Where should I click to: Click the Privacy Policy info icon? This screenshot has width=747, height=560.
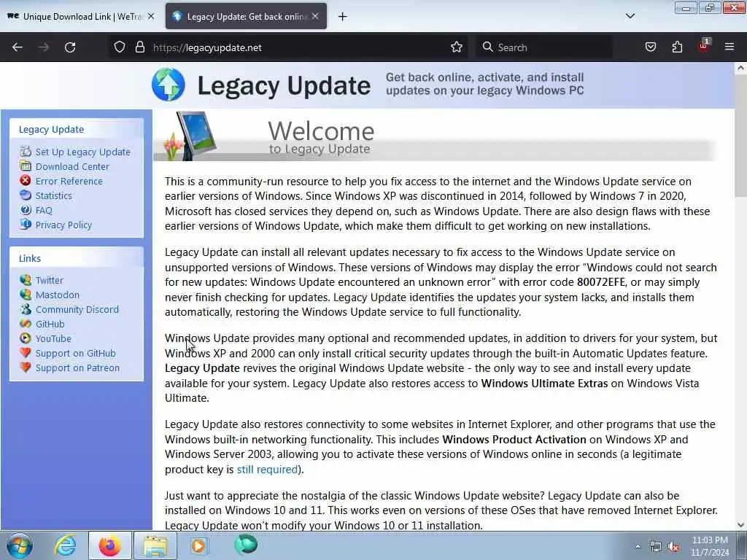tap(26, 225)
